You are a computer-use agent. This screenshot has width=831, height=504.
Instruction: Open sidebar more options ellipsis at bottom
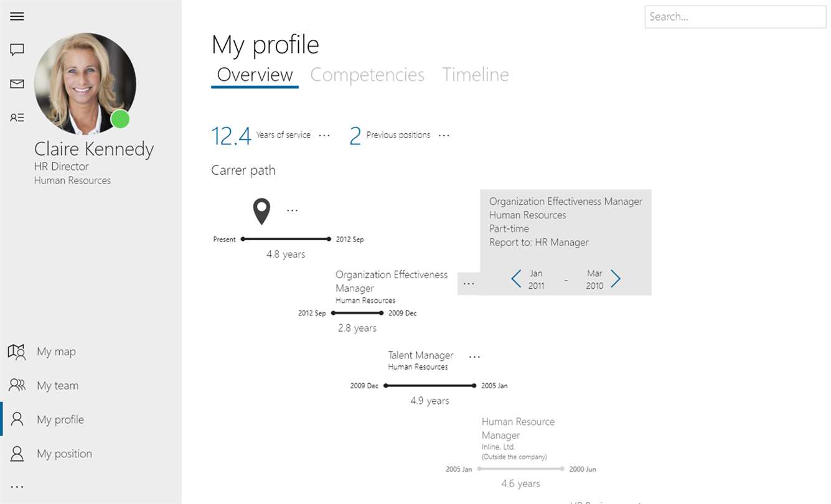point(17,487)
